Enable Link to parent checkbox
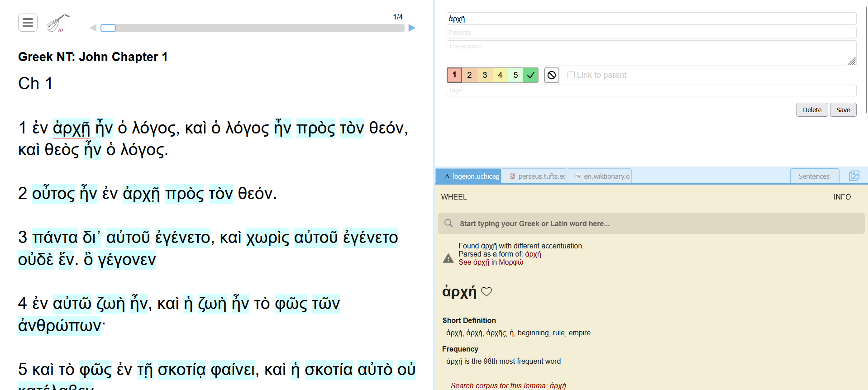 571,75
